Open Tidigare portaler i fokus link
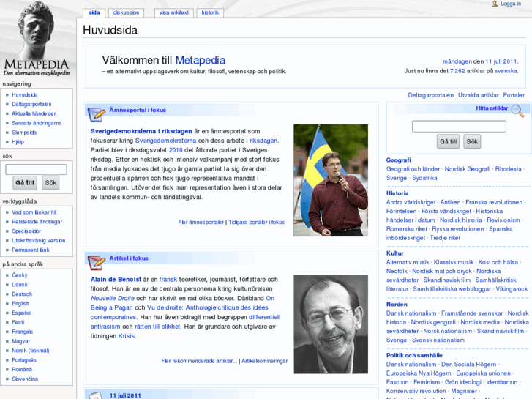The height and width of the screenshot is (399, 532). click(x=257, y=222)
